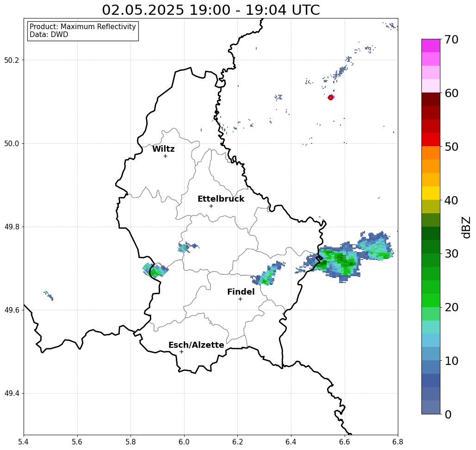Click the longitude tick label 6.2
Screen dimensions: 476x450
point(238,442)
